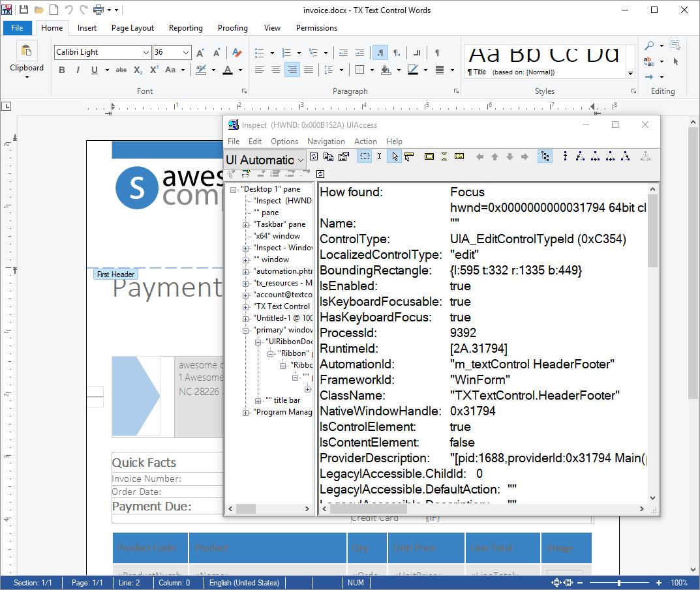Open the Options menu in Inspect

click(284, 141)
